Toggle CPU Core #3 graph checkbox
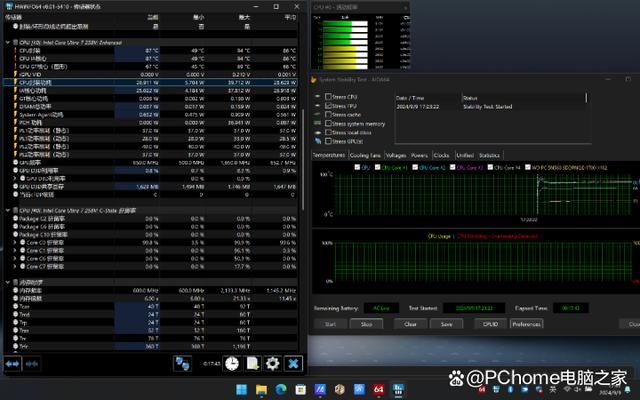The image size is (640, 400). (x=453, y=167)
